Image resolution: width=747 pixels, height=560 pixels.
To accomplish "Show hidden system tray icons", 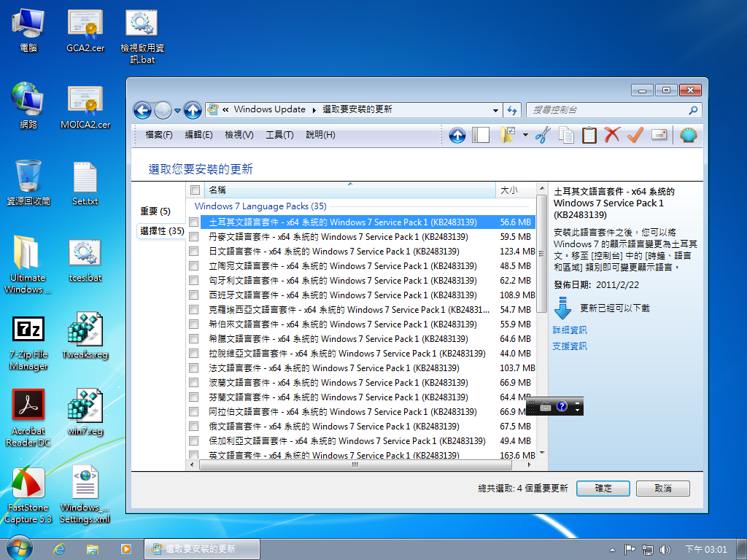I will 612,550.
